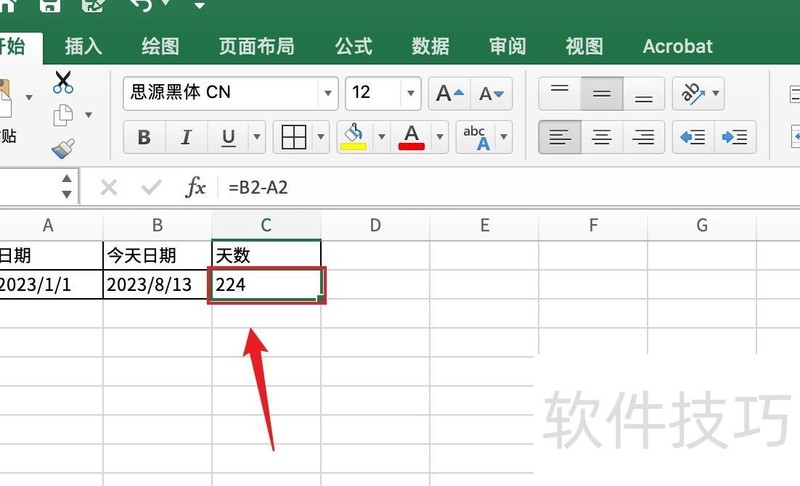Screen dimensions: 800x486
Task: Decrease font size with the smaller A
Action: [491, 93]
